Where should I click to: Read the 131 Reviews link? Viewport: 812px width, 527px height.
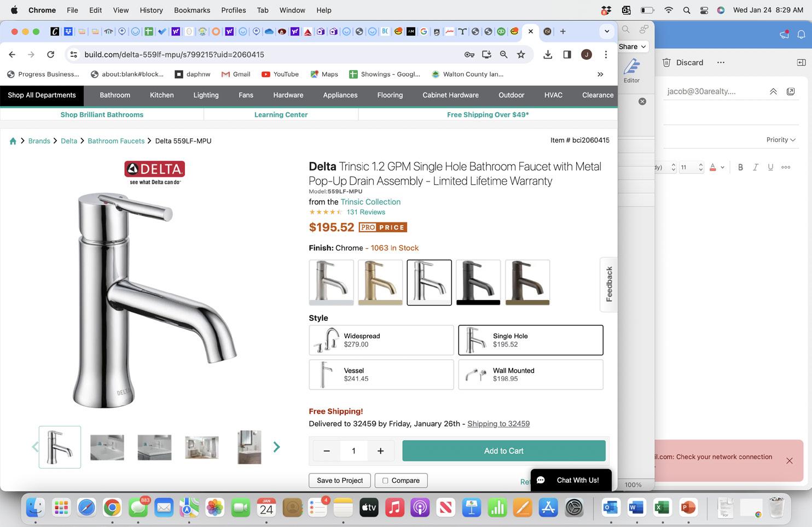point(366,212)
